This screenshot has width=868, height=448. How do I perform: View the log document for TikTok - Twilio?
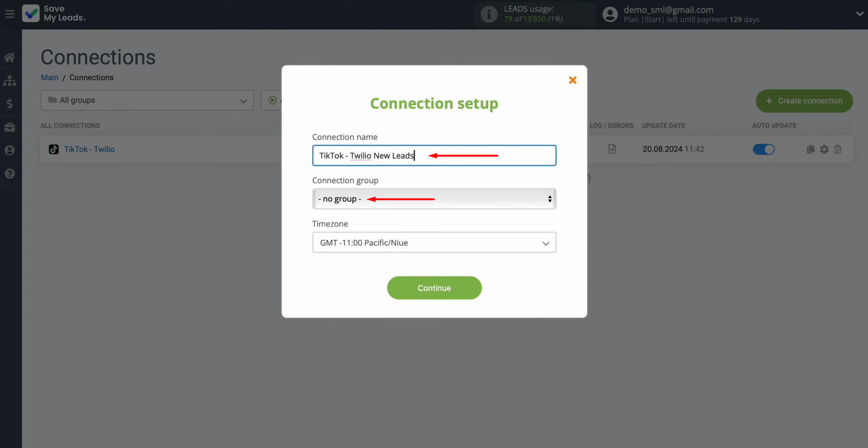coord(612,149)
